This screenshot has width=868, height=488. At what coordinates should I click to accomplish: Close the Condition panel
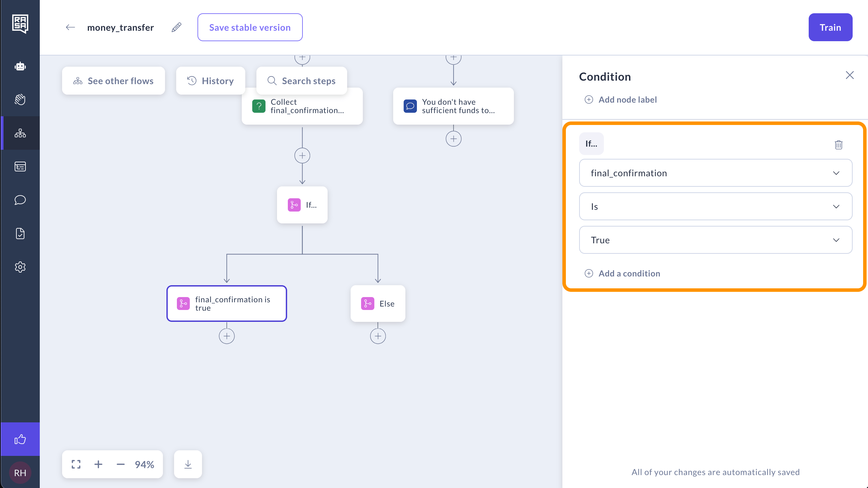(850, 75)
